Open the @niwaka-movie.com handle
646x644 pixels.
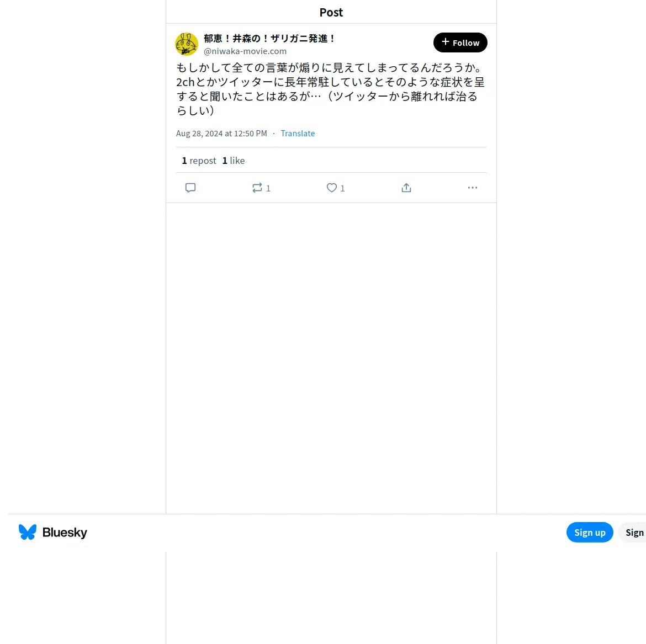(245, 51)
